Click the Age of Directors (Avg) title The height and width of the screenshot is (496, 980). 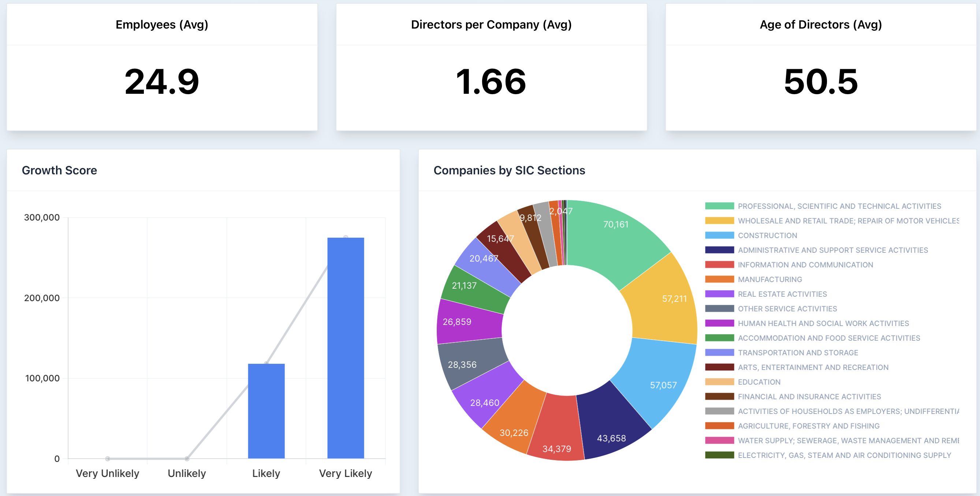pos(821,25)
